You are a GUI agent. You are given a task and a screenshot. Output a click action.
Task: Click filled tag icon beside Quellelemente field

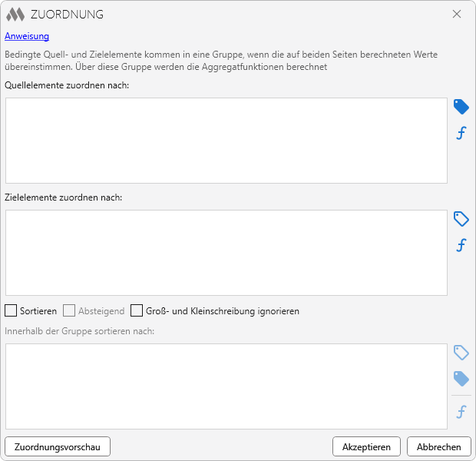(x=461, y=107)
